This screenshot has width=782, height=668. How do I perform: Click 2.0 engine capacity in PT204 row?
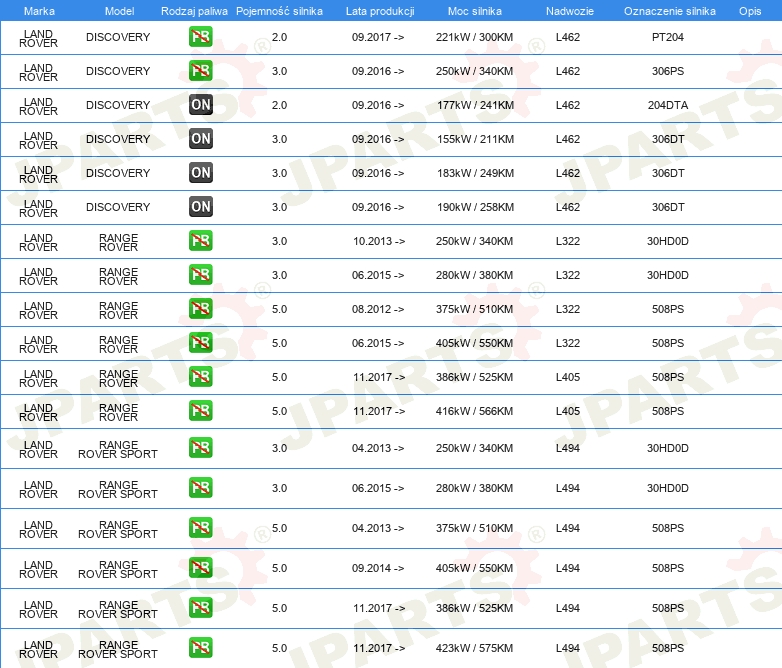279,37
